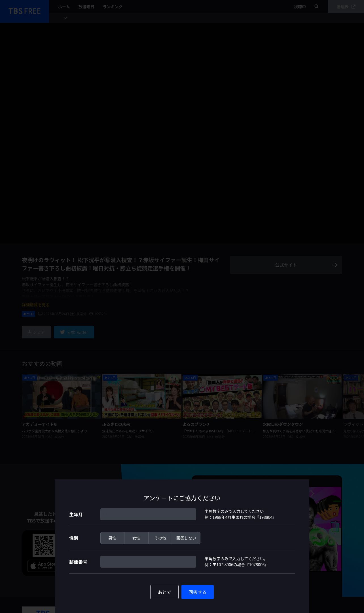
Task: Click the シェア button
Action: point(36,332)
